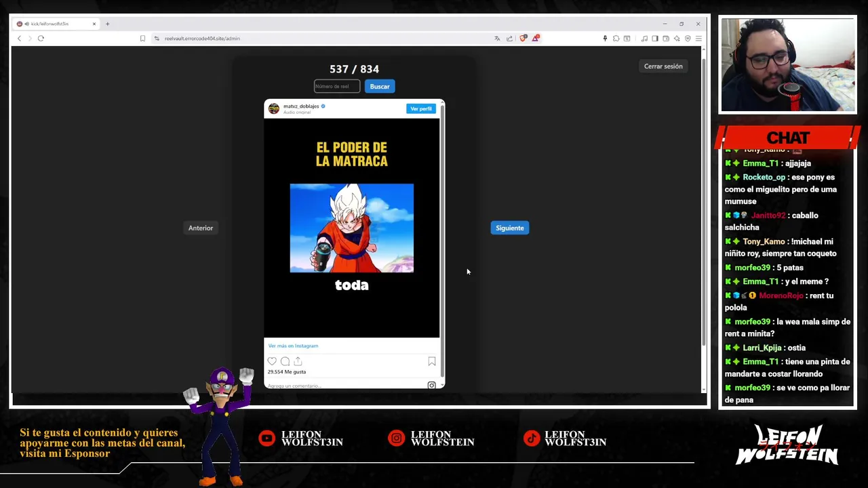Image resolution: width=868 pixels, height=488 pixels.
Task: Advance to next reel with Siguiente
Action: pyautogui.click(x=510, y=228)
